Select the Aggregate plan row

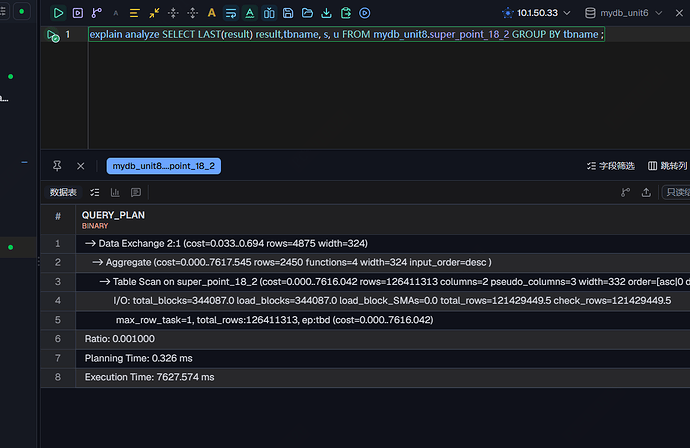tap(383, 263)
